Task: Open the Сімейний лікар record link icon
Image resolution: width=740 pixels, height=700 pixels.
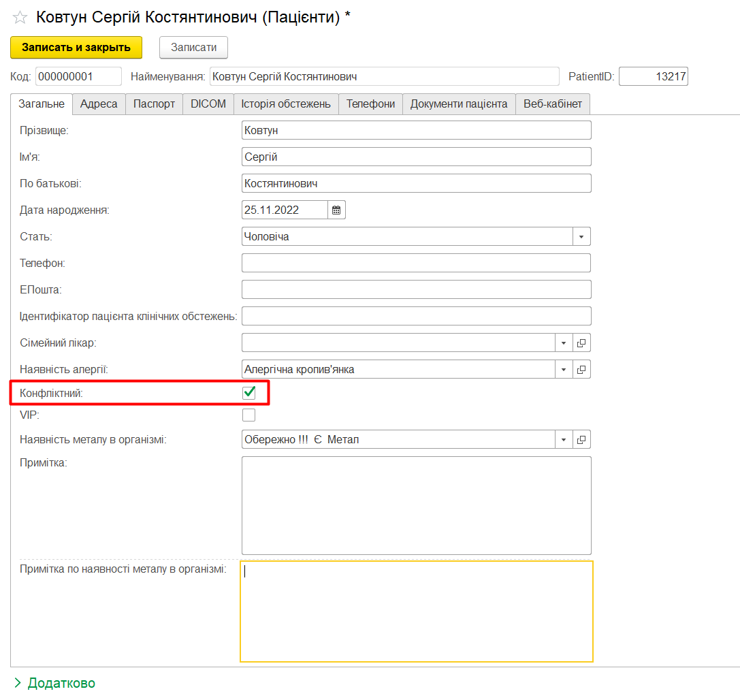Action: (x=581, y=343)
